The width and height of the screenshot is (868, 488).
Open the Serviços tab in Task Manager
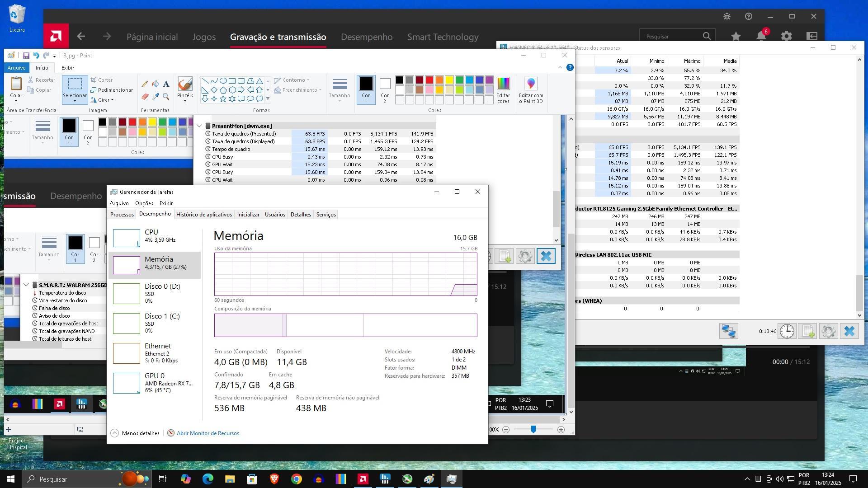pyautogui.click(x=326, y=215)
